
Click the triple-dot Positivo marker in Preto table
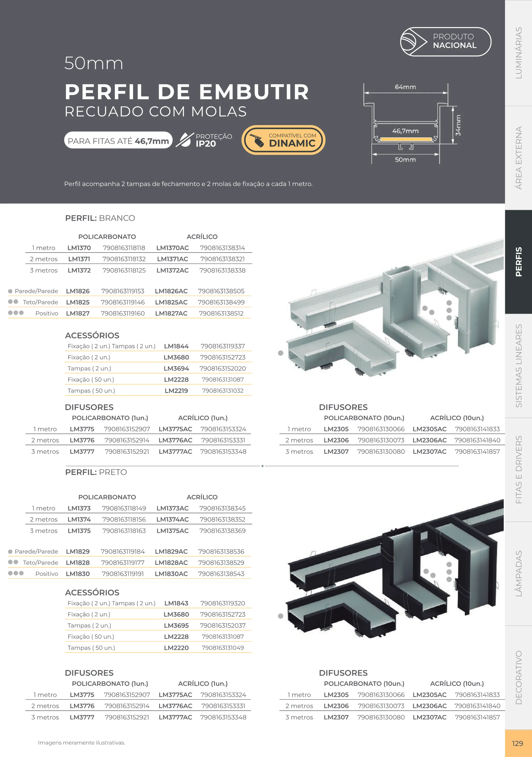pos(16,573)
